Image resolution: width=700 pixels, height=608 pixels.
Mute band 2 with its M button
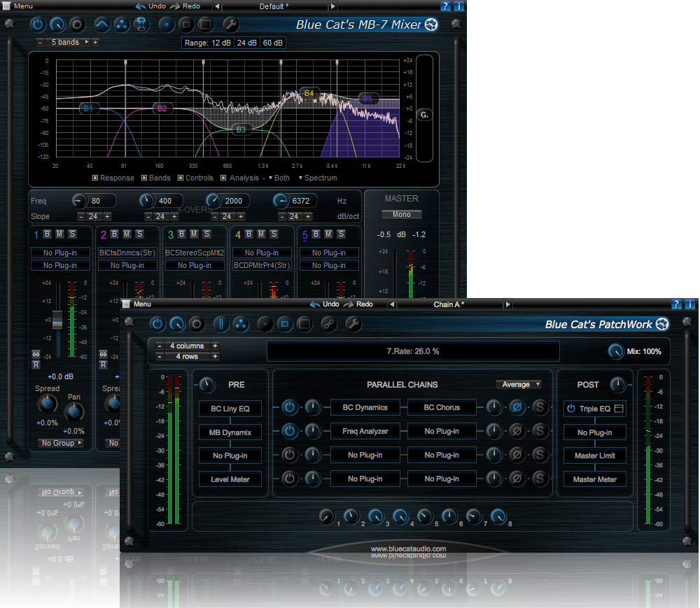127,234
